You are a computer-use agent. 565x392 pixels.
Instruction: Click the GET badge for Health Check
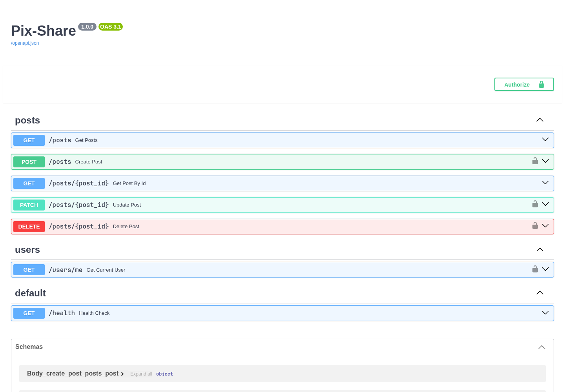(29, 313)
